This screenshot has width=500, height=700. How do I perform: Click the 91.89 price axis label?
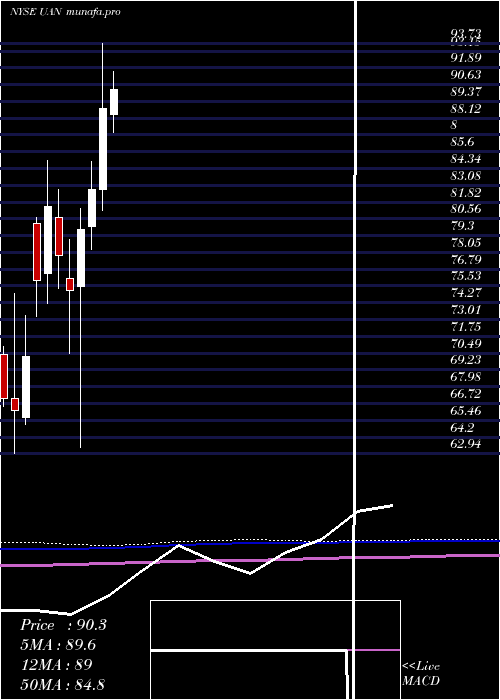466,58
